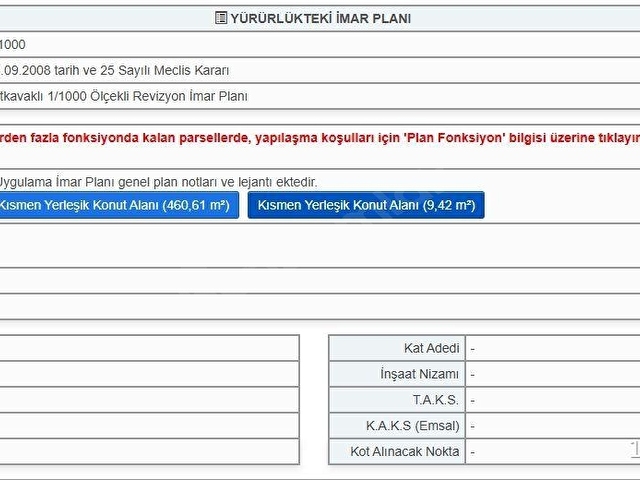Click the YÜRÜRLÜKTEKİ İMAR PLANI header title
640x480 pixels.
pyautogui.click(x=320, y=18)
